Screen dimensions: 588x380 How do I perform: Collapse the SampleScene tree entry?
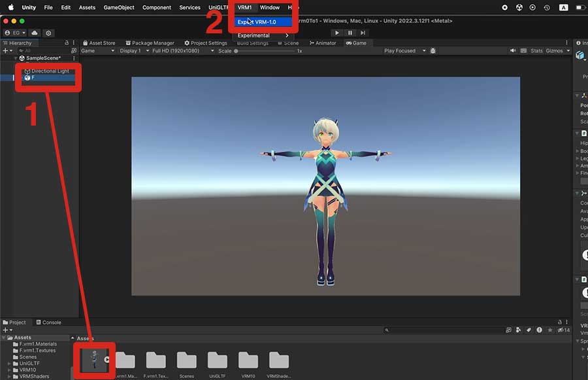pos(16,58)
